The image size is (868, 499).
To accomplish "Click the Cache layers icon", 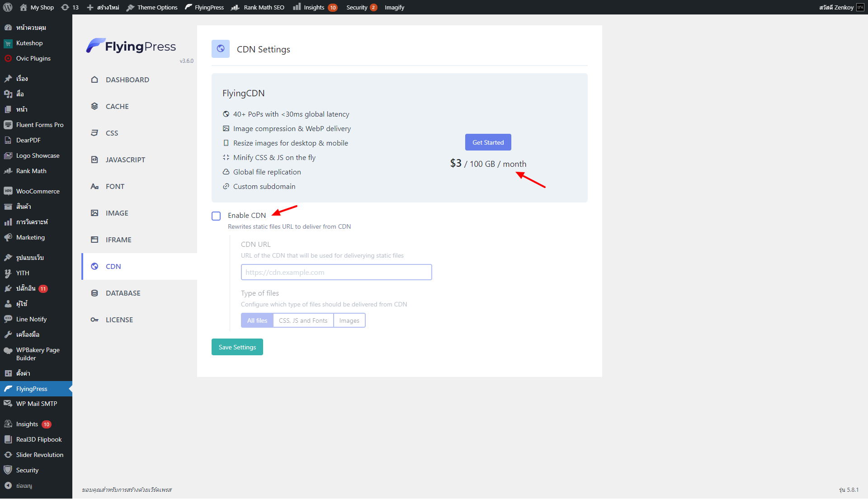I will click(x=94, y=106).
